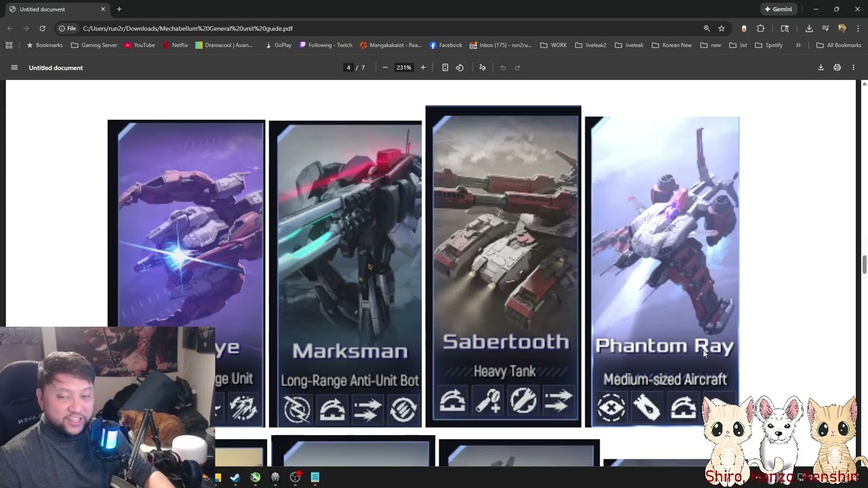Click Sabertooth card's double-arrow ability icon
This screenshot has width=868, height=488.
click(558, 401)
